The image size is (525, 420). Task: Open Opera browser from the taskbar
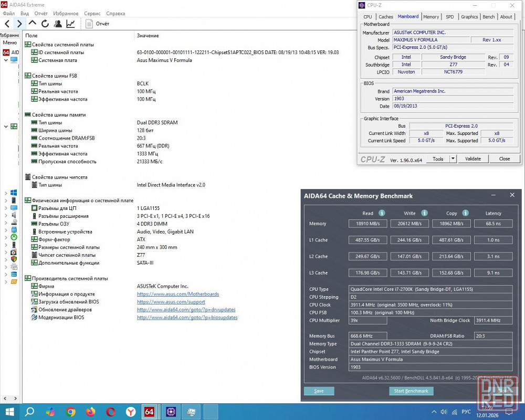(111, 412)
